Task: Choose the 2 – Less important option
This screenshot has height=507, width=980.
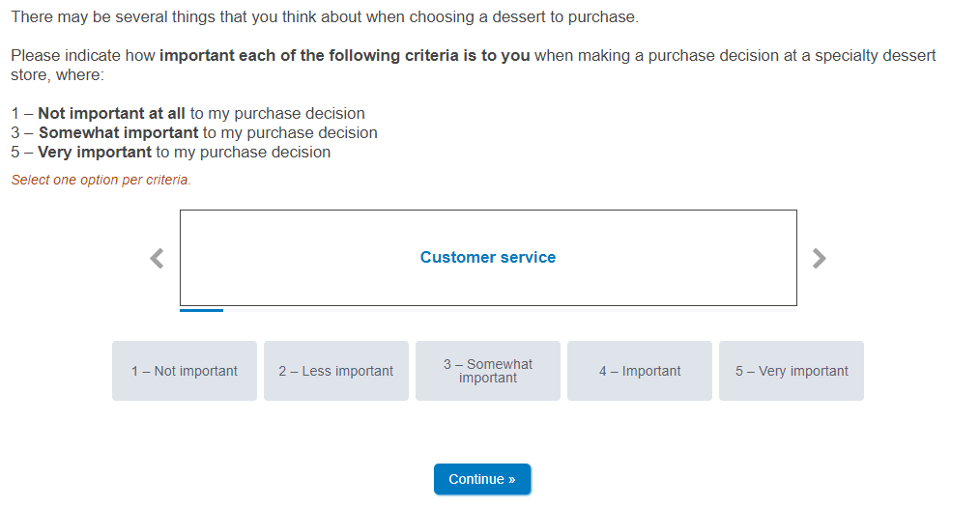Action: [336, 371]
